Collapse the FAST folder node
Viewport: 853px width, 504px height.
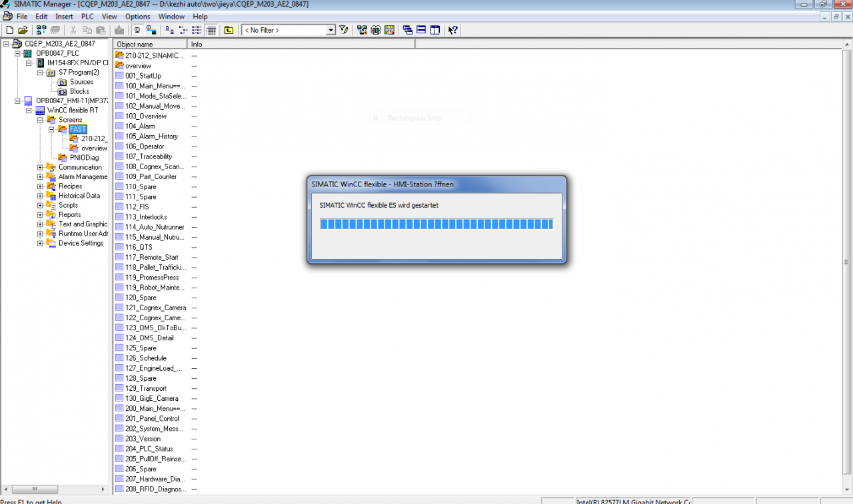tap(51, 129)
